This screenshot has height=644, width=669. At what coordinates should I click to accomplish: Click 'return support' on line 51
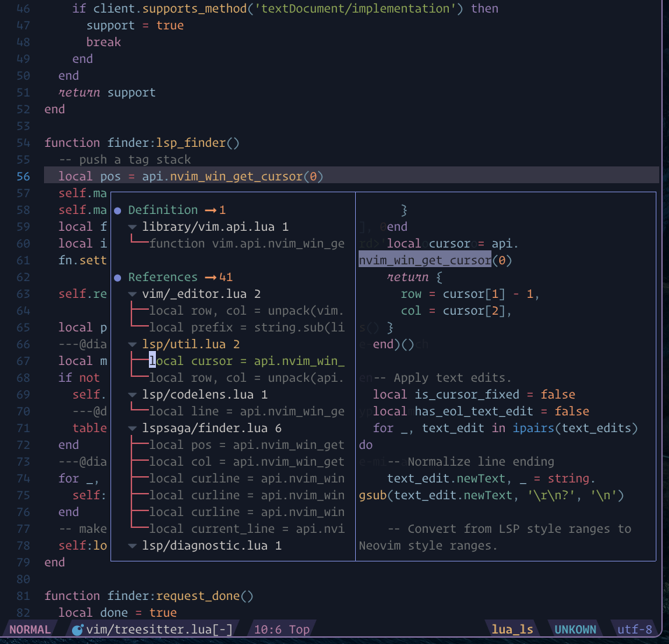(x=107, y=92)
